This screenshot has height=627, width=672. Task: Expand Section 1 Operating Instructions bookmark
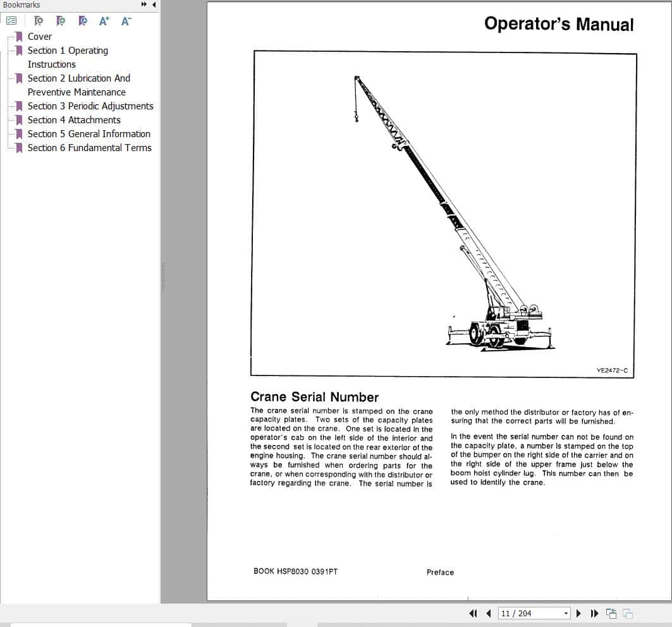tap(68, 51)
